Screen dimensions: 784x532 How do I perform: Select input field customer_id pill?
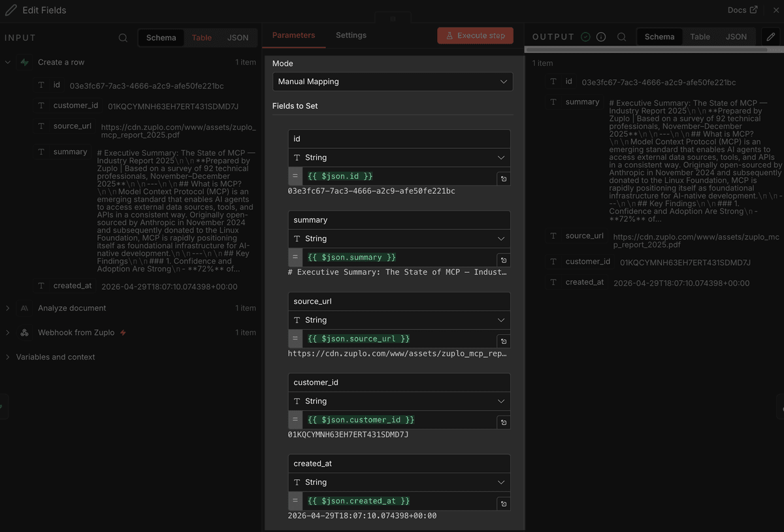pos(69,106)
